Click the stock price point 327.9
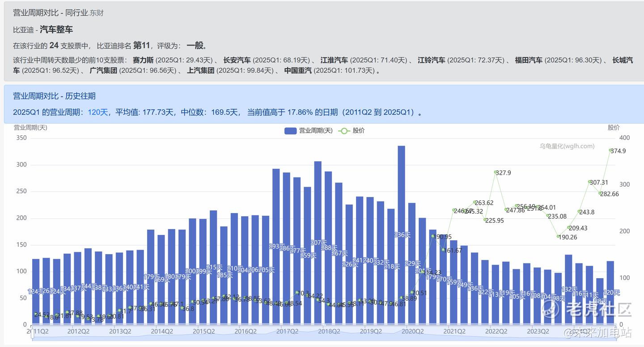The height and width of the screenshot is (347, 644). (x=496, y=172)
